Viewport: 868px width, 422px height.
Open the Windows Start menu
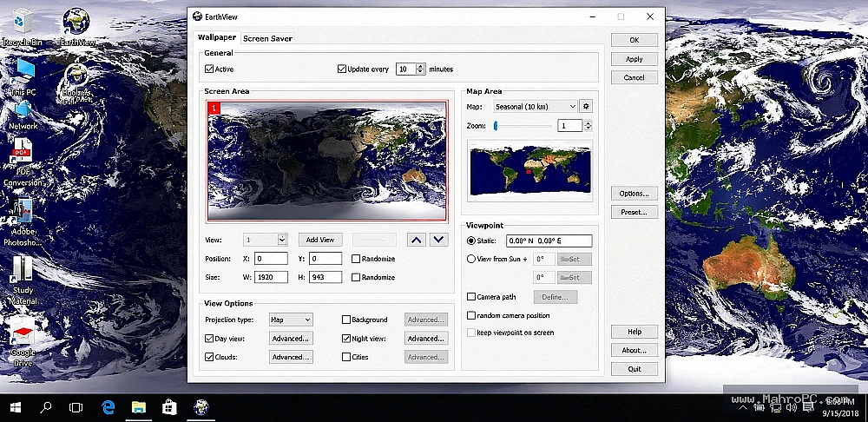pos(15,408)
